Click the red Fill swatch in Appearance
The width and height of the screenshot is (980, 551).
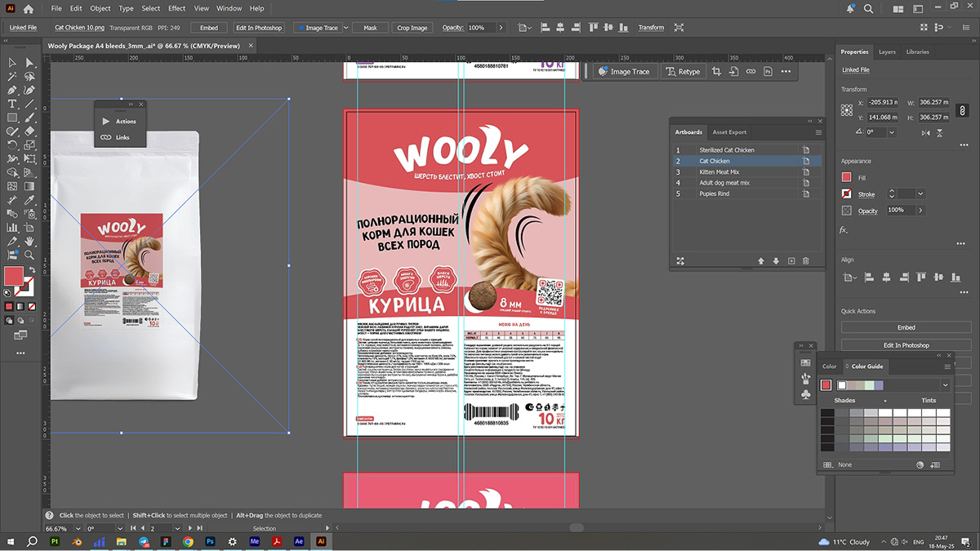[x=846, y=177]
